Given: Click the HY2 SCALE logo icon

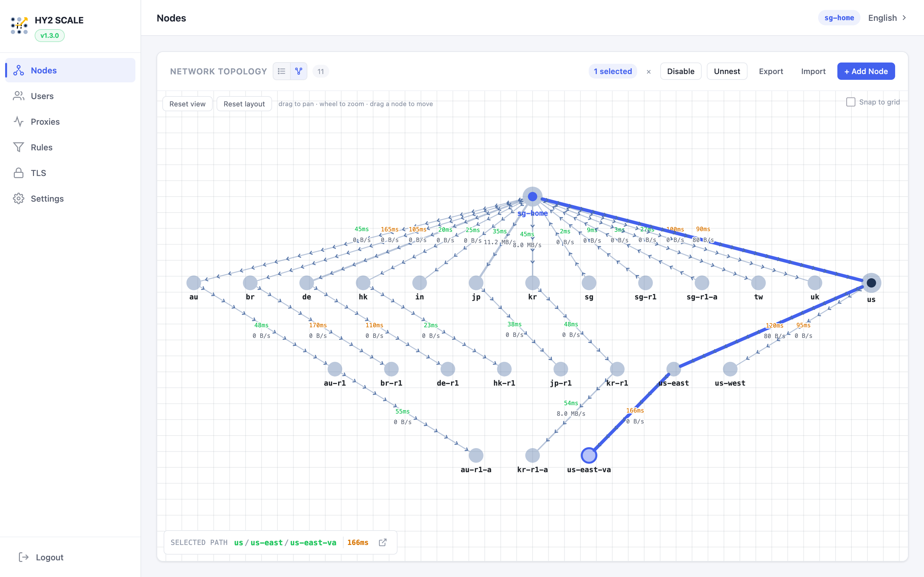Looking at the screenshot, I should pos(19,26).
